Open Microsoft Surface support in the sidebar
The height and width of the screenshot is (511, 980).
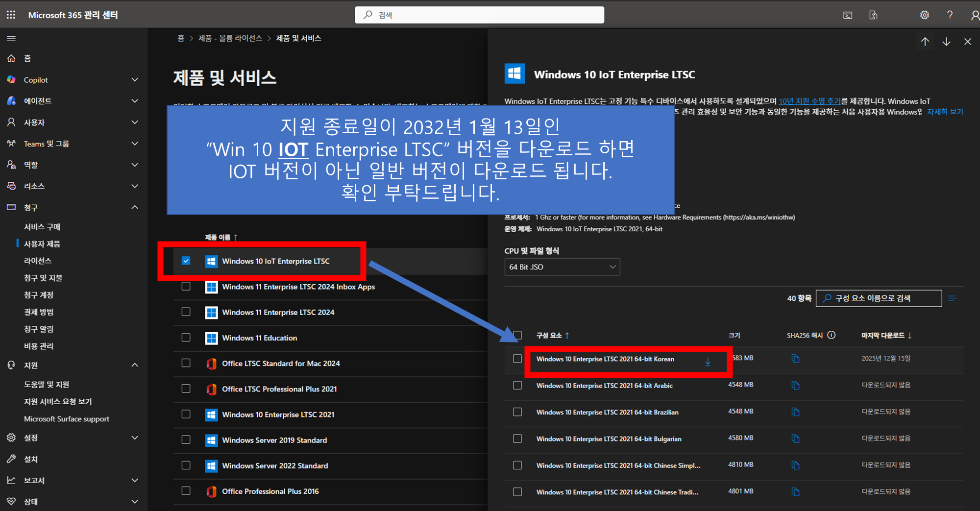(x=67, y=419)
